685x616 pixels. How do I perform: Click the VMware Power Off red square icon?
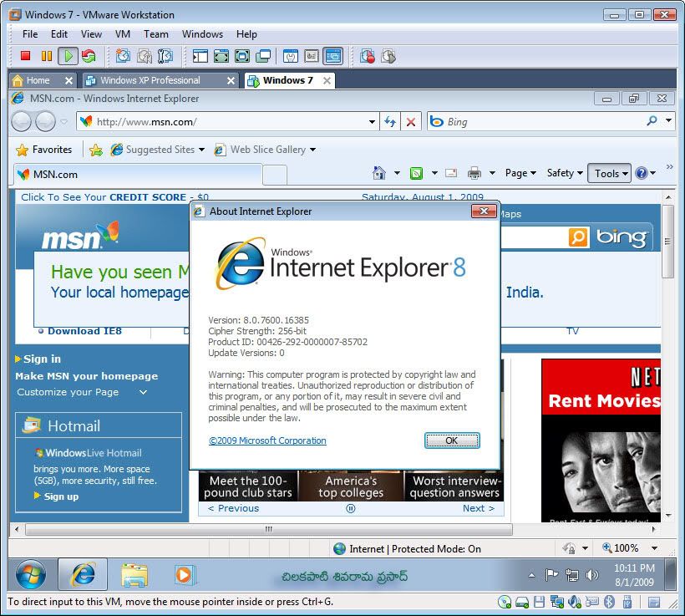tap(25, 56)
